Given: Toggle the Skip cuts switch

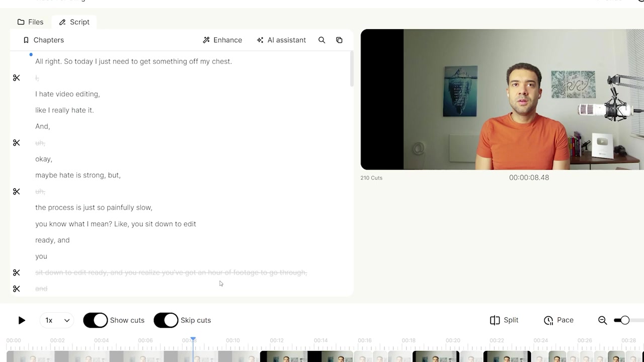Looking at the screenshot, I should click(x=166, y=320).
